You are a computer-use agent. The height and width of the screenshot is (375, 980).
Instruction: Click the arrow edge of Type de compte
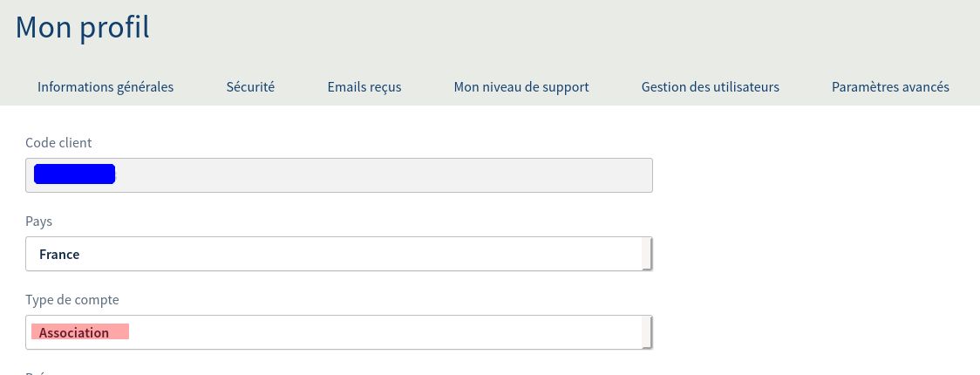pyautogui.click(x=647, y=332)
